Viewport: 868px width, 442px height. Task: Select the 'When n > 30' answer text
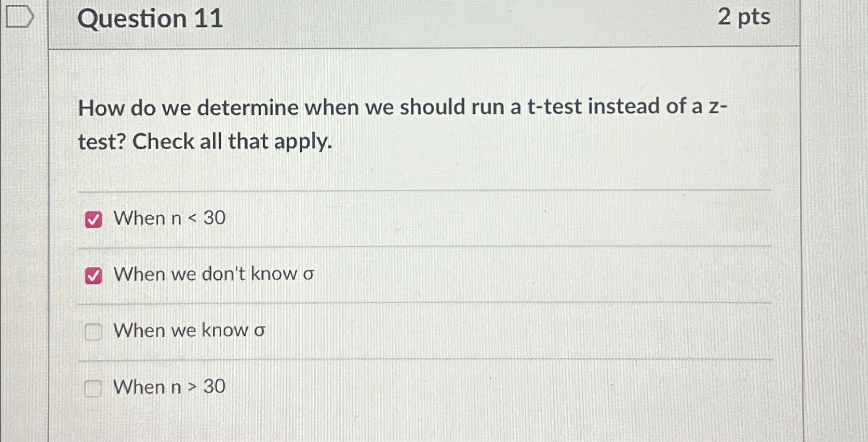click(x=170, y=386)
